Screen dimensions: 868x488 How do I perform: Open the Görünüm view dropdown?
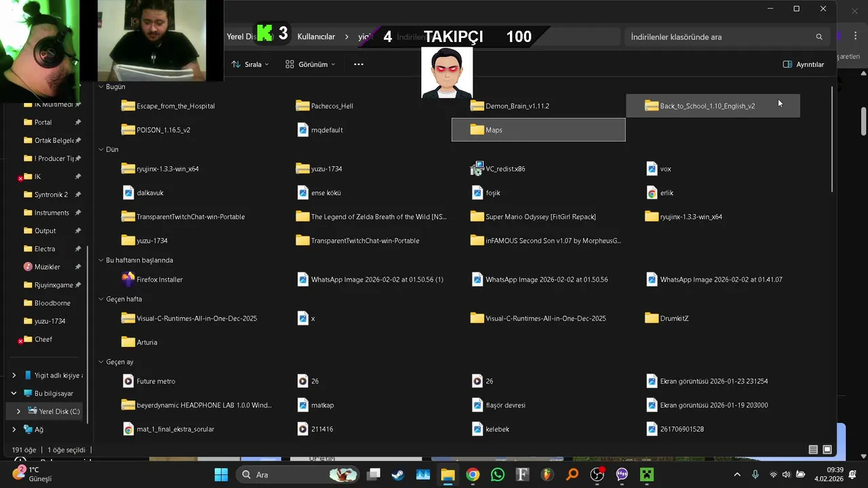311,64
